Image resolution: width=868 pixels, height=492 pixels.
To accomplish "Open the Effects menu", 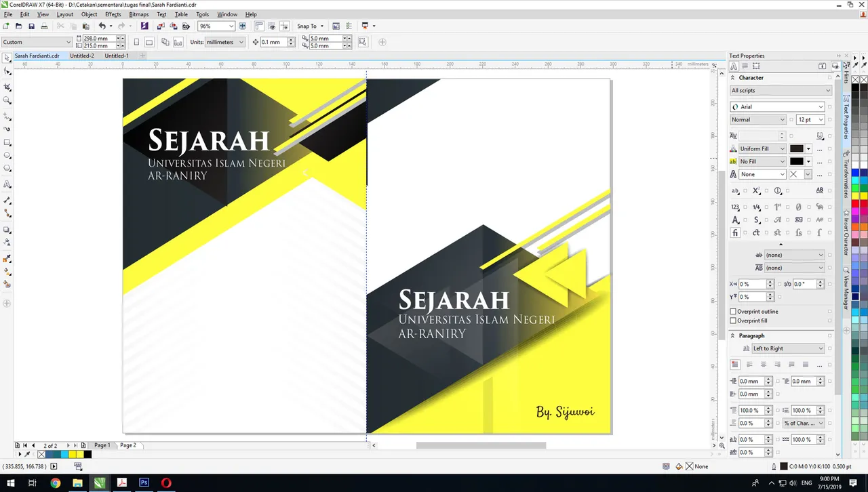I will pos(113,14).
